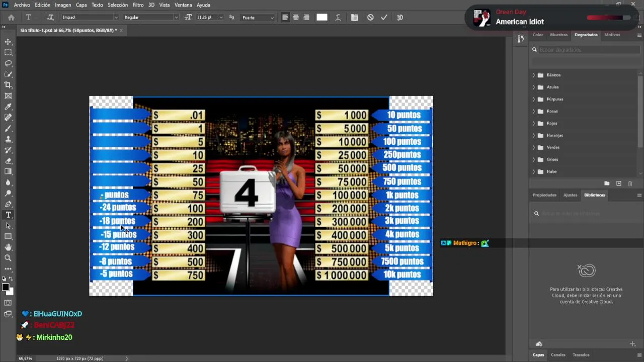The height and width of the screenshot is (362, 644).
Task: Select the Hand tool
Action: 8,247
